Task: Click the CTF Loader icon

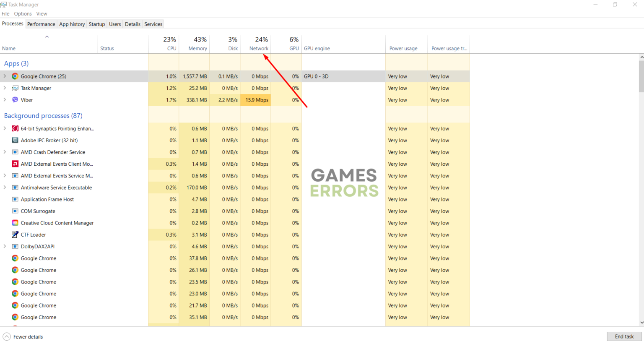Action: pos(15,235)
